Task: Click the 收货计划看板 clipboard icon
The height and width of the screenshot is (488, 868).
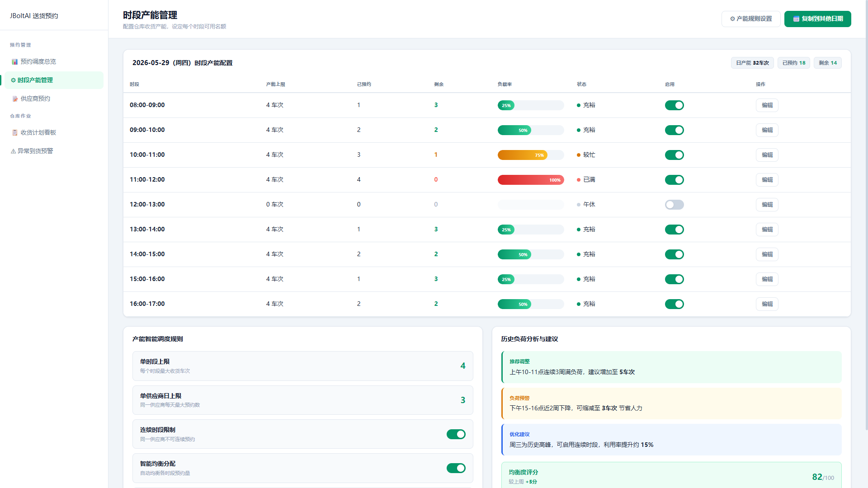Action: pos(15,132)
